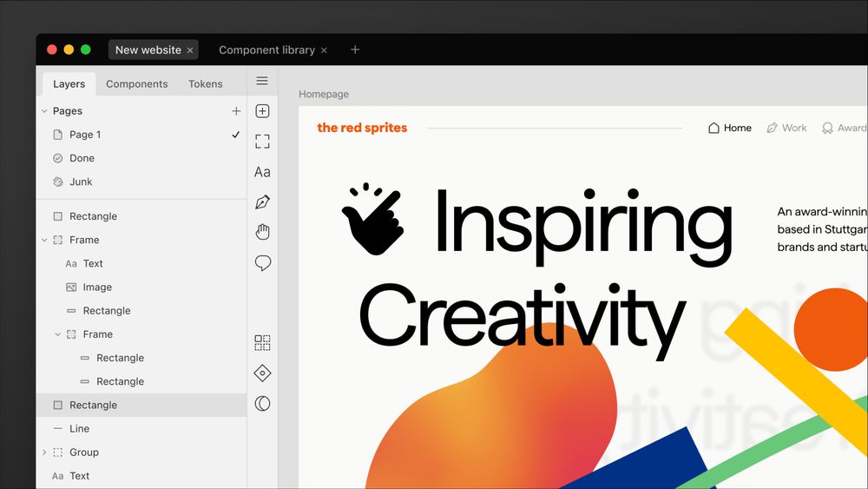868x489 pixels.
Task: Click the orange circle shape on canvas
Action: pos(831,329)
